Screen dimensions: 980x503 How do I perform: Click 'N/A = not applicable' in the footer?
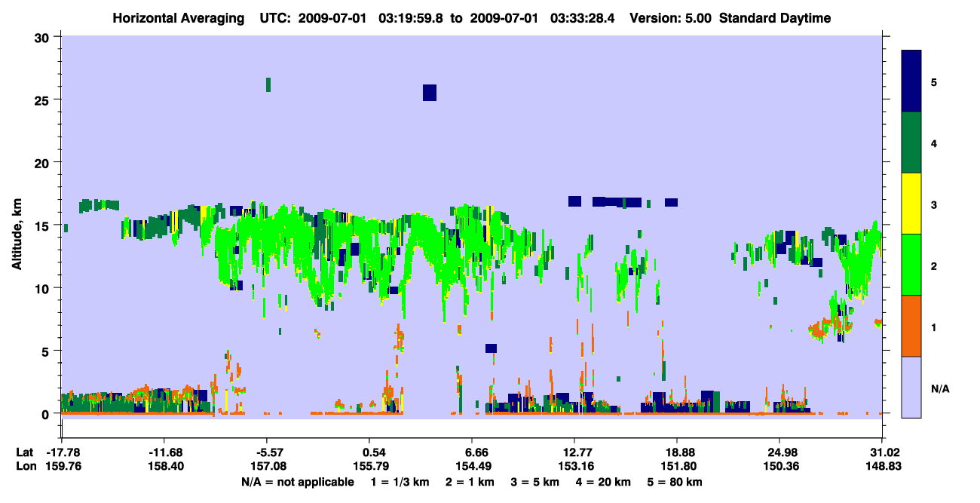[x=297, y=482]
